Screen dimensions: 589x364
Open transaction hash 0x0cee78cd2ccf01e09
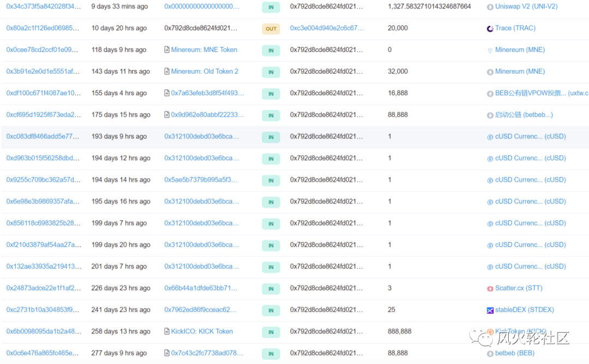pos(42,50)
